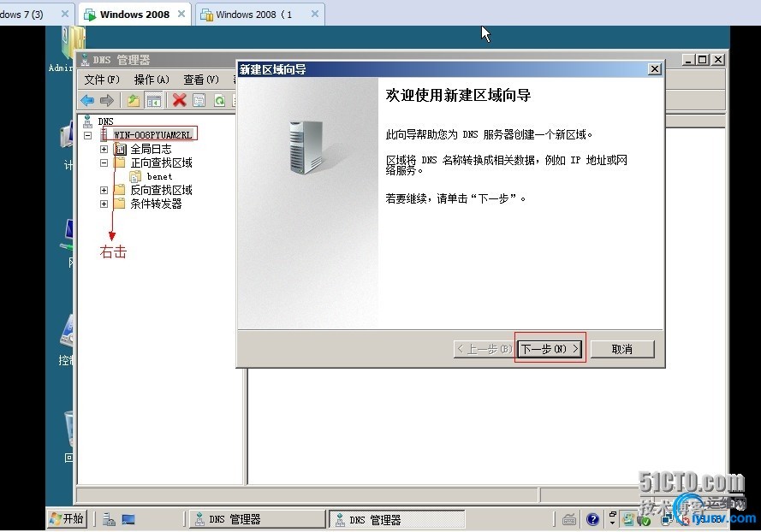Maximize the DNS 管理器 window
761x532 pixels.
click(702, 60)
